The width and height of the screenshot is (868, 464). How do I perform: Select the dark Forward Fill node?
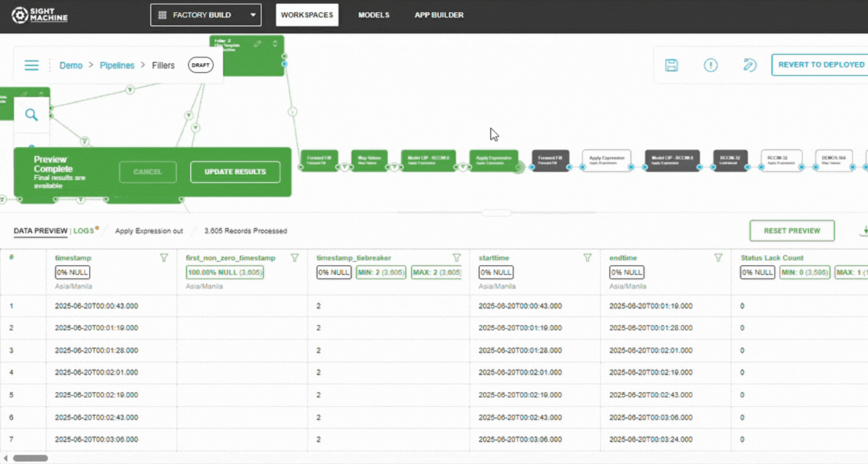point(551,160)
